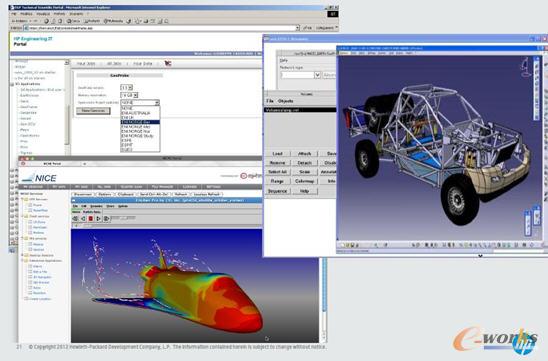This screenshot has height=361, width=548.
Task: Click the play playback icon
Action: click(99, 218)
